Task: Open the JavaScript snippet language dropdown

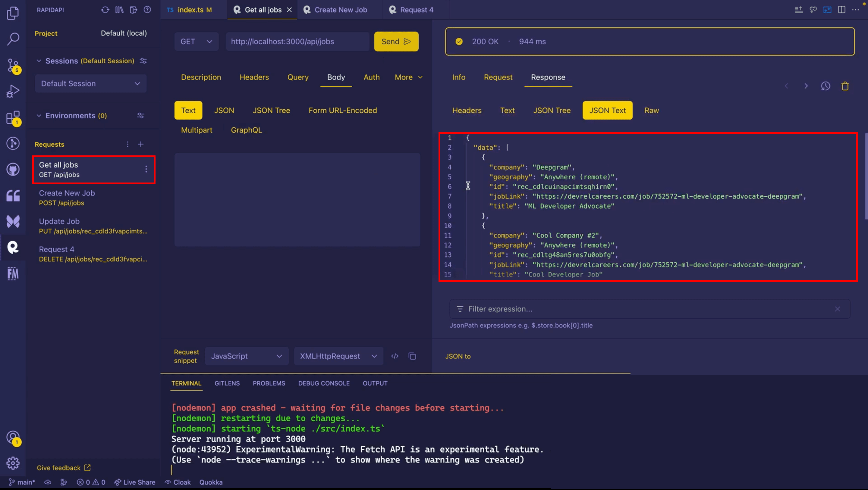Action: click(x=247, y=356)
